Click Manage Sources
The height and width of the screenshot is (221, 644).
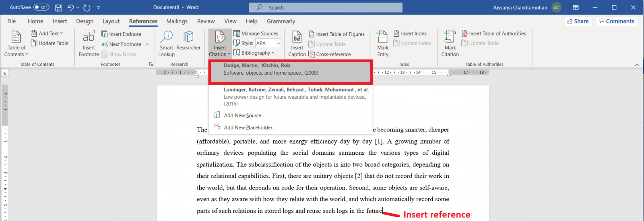point(256,33)
